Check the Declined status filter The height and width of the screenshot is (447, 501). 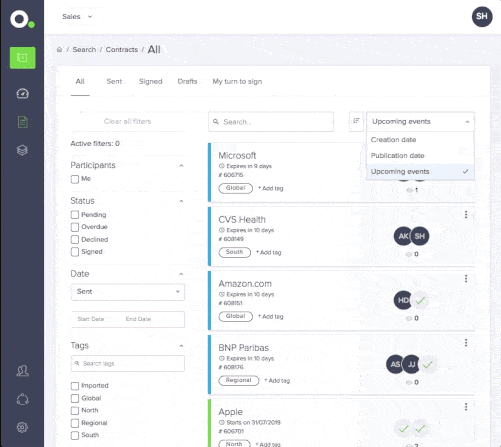(75, 239)
